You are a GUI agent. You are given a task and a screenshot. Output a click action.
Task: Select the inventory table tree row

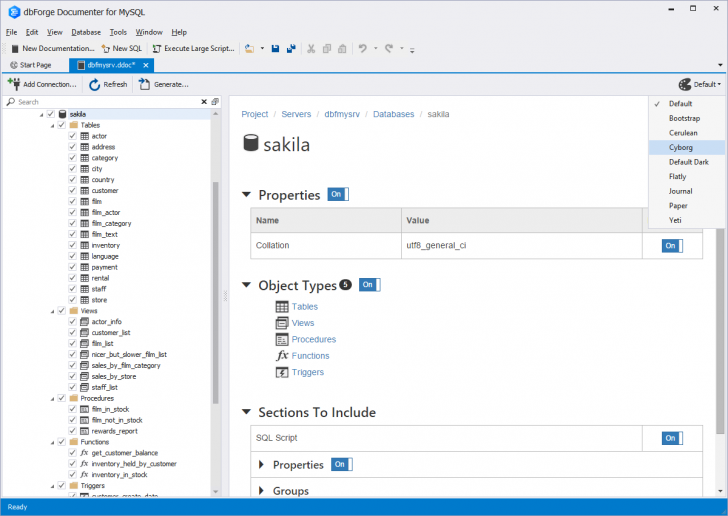[105, 245]
